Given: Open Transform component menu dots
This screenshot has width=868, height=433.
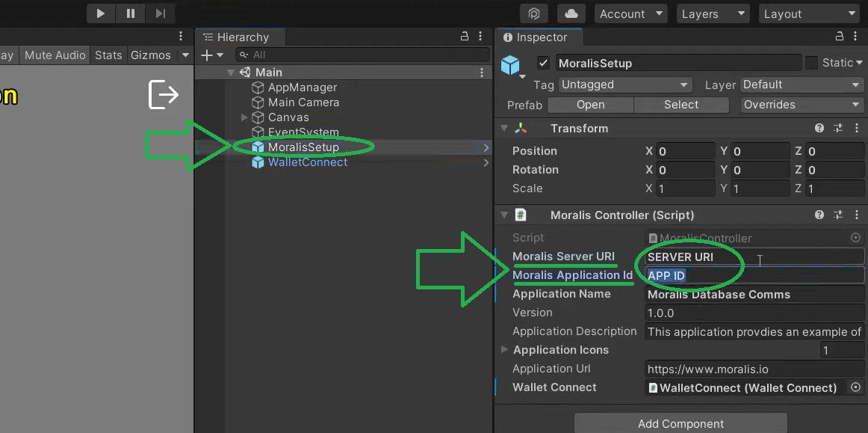Looking at the screenshot, I should [x=858, y=128].
